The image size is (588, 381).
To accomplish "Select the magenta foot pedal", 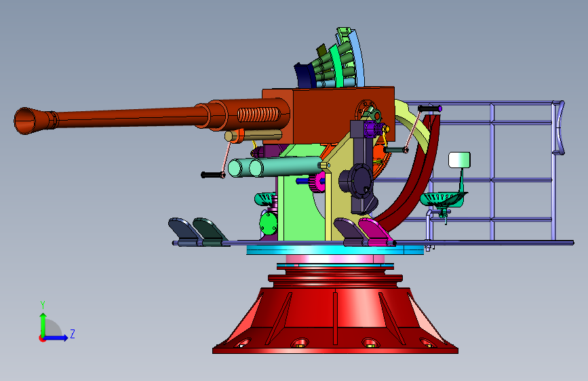I will click(376, 231).
